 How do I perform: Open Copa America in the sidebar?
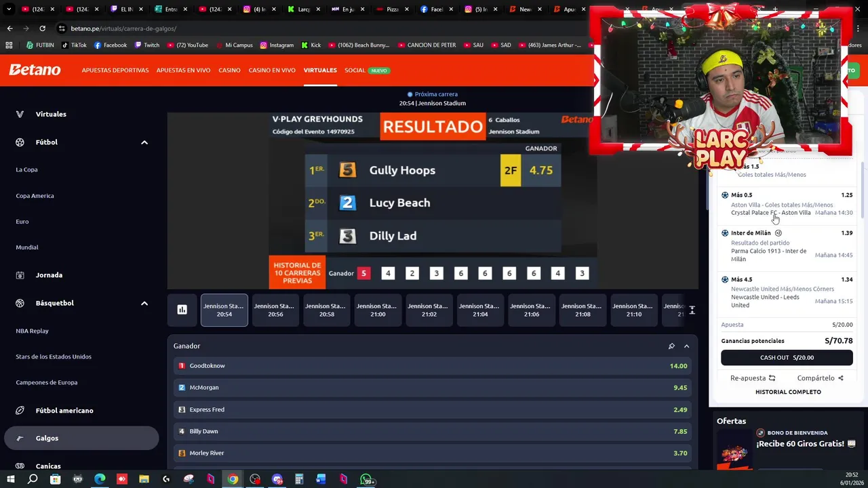[35, 196]
